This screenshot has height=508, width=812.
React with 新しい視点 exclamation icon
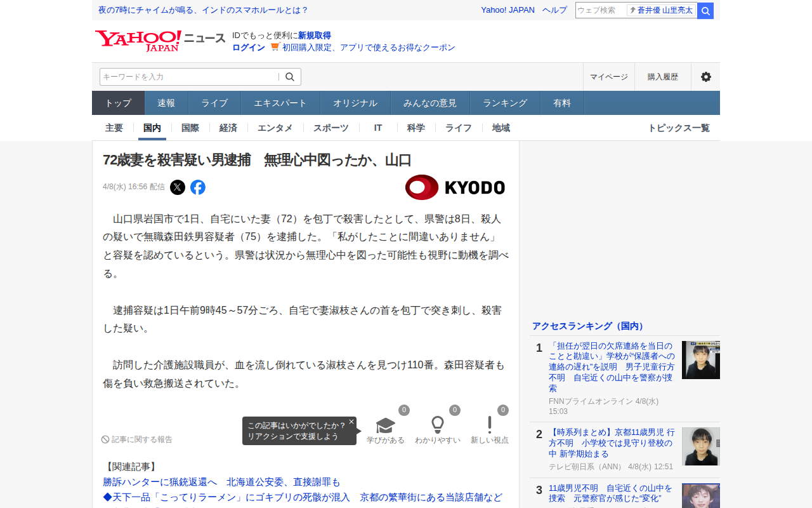click(x=490, y=425)
